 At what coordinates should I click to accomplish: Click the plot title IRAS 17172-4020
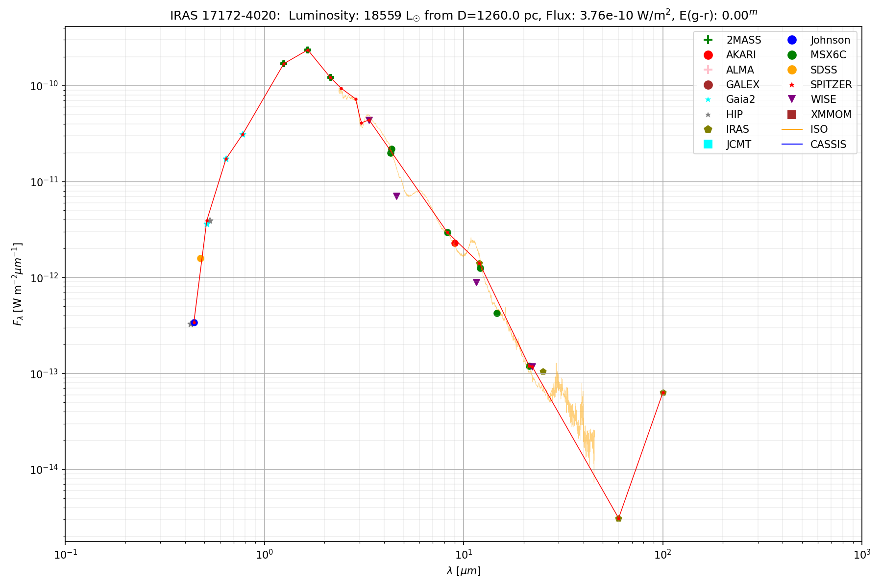point(463,15)
